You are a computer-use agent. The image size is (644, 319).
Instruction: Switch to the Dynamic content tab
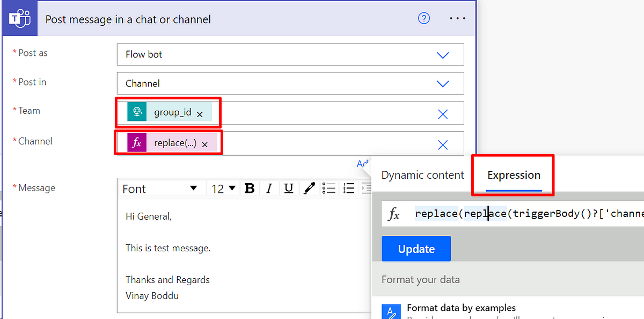[422, 175]
